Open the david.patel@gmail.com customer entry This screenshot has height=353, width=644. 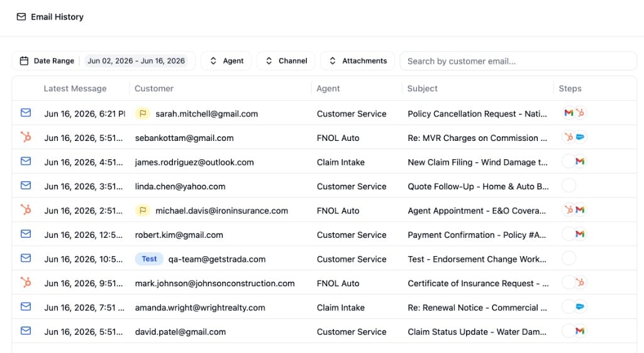180,332
